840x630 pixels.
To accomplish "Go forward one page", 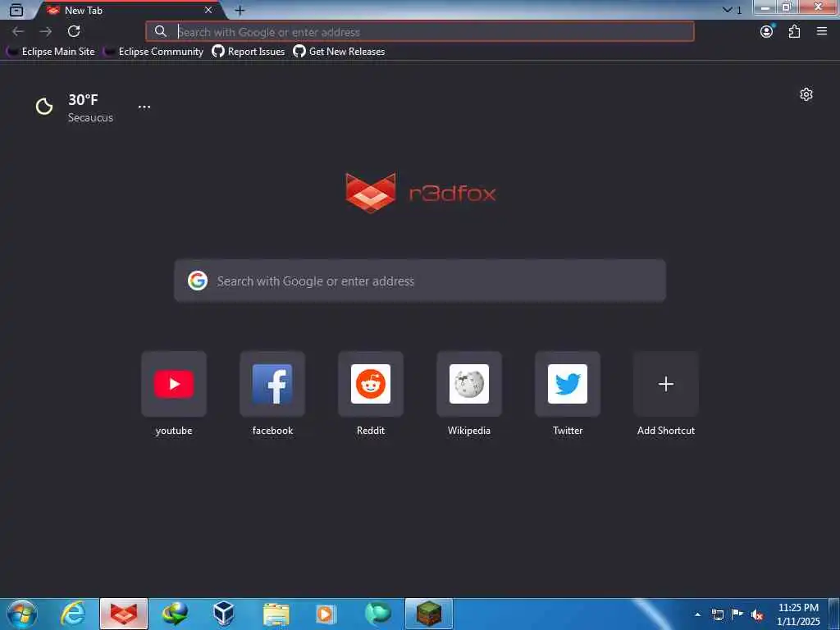I will 46,32.
